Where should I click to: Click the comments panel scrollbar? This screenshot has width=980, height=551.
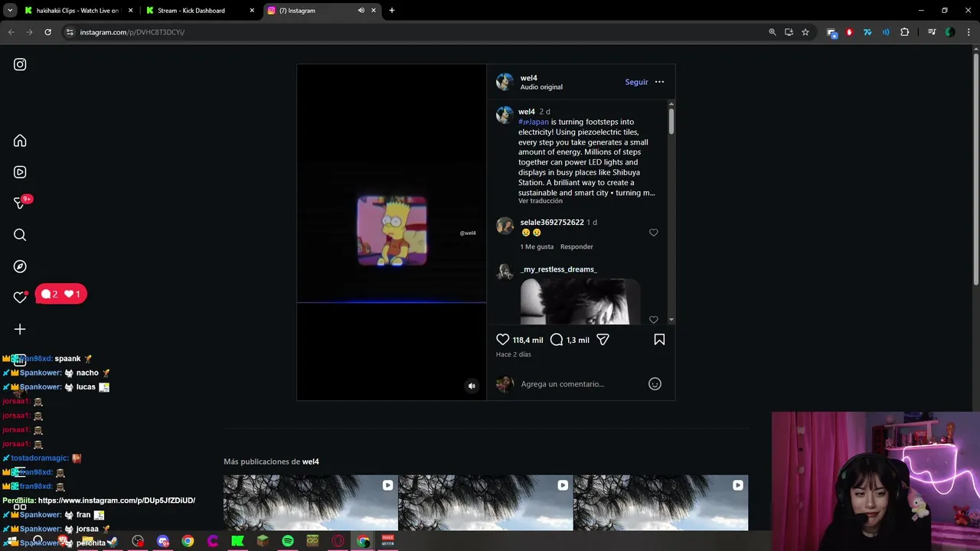(671, 122)
